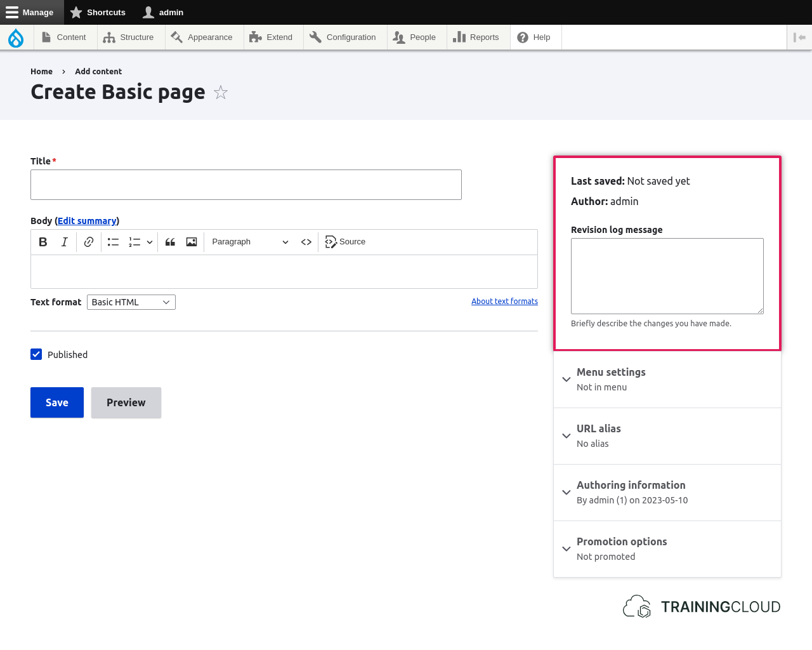Insert a block quote
The image size is (812, 650).
pyautogui.click(x=170, y=242)
